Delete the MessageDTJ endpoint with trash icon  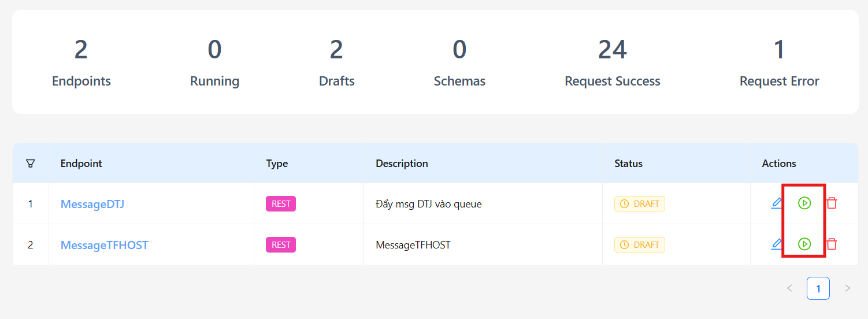[832, 203]
